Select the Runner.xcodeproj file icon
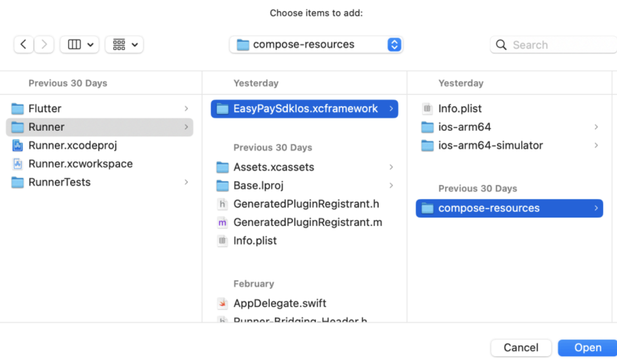Screen dimensions: 617x364 click(18, 145)
